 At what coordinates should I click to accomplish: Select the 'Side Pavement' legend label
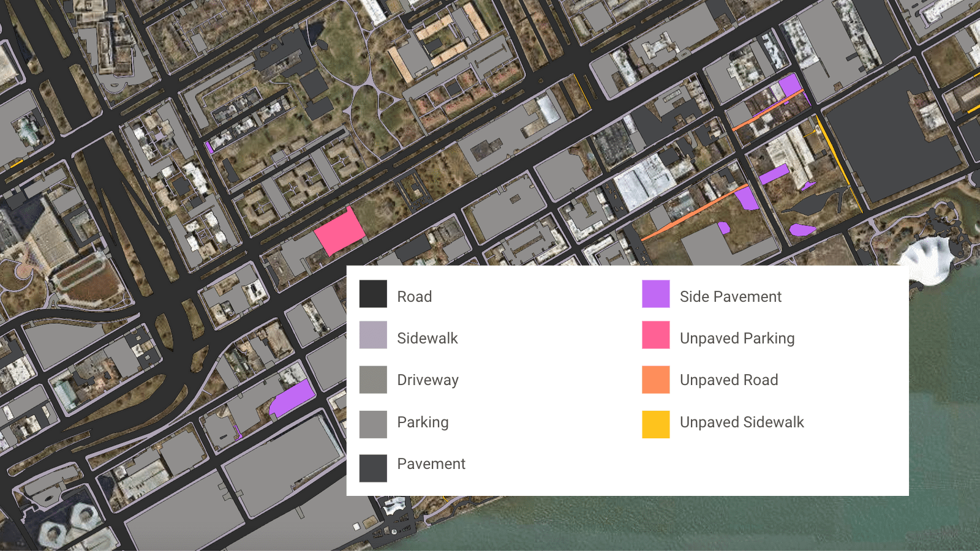coord(731,297)
